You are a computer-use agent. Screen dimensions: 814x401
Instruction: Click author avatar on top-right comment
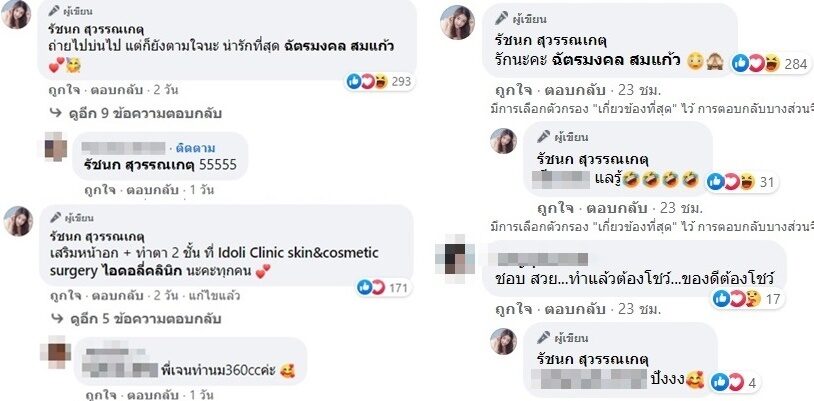pyautogui.click(x=457, y=22)
